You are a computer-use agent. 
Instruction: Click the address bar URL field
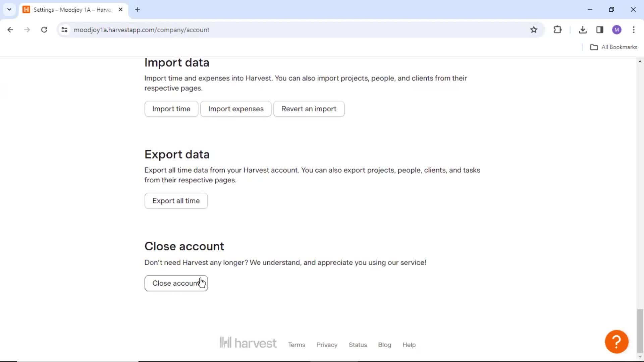[x=142, y=29]
